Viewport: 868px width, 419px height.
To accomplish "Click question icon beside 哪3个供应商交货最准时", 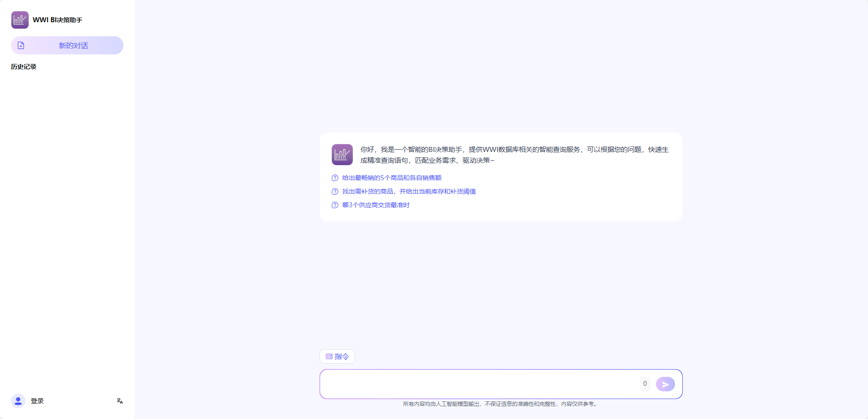I will [335, 205].
